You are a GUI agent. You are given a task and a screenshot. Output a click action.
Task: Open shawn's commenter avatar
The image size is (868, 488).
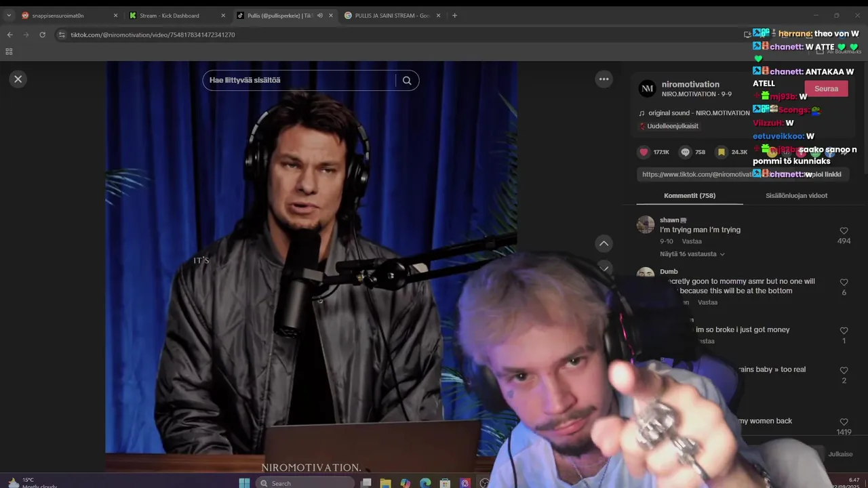(x=646, y=225)
